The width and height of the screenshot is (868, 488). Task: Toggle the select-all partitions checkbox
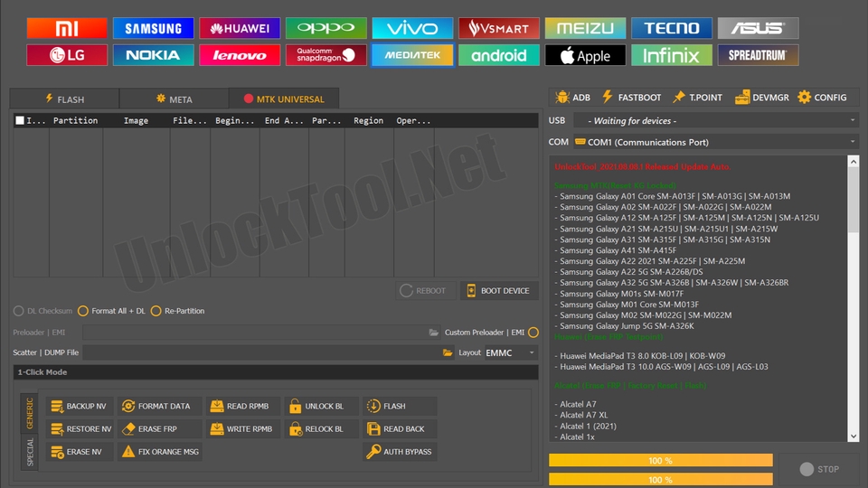pyautogui.click(x=20, y=120)
